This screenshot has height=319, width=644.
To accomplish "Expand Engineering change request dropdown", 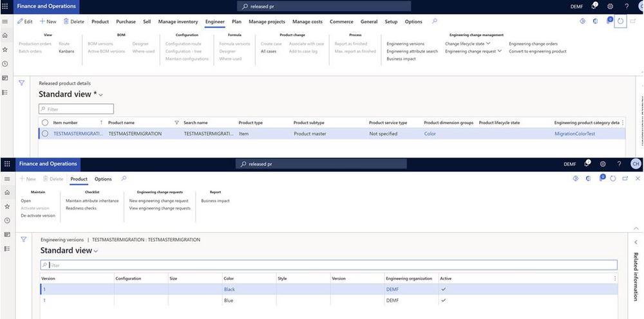I will [x=500, y=51].
